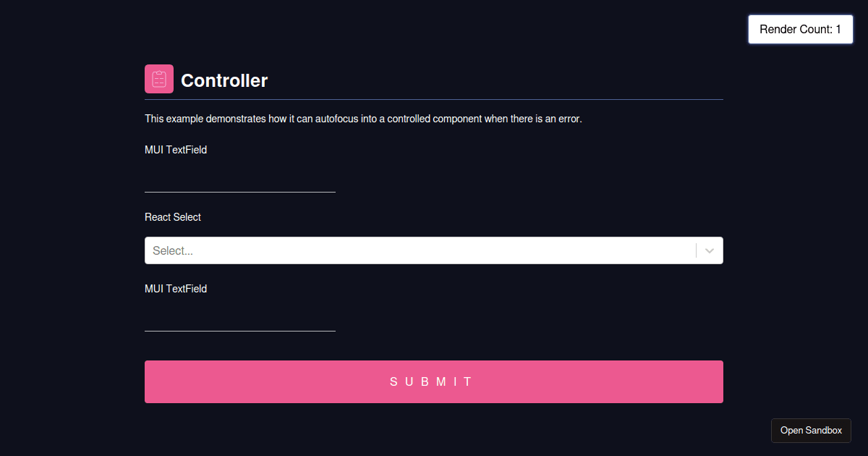Viewport: 868px width, 456px height.
Task: Click the thin separator beside the select chevron
Action: pyautogui.click(x=696, y=250)
